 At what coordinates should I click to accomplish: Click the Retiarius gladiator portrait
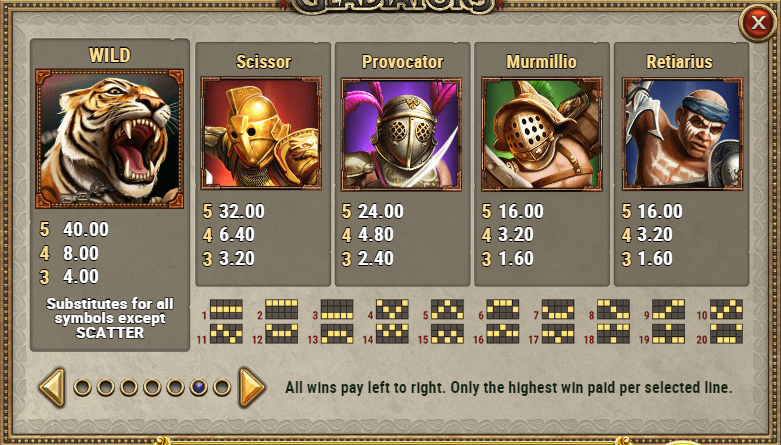click(x=682, y=134)
